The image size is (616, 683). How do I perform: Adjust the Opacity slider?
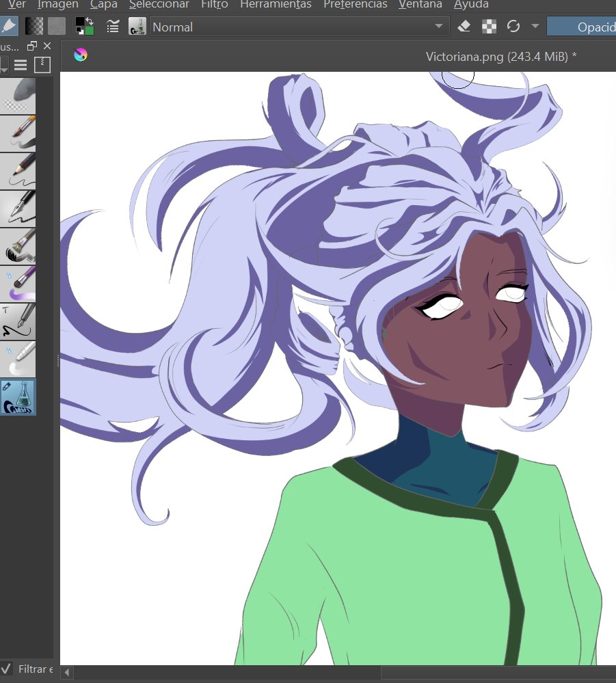581,27
